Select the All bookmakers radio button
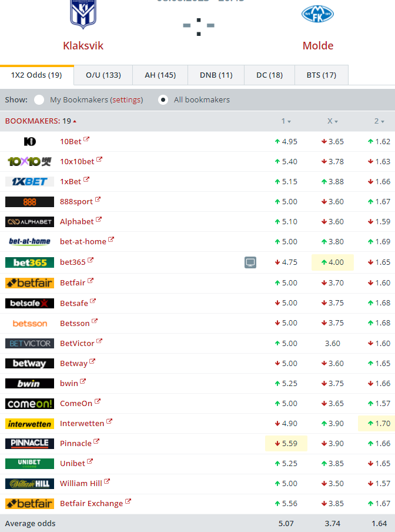 click(x=163, y=100)
